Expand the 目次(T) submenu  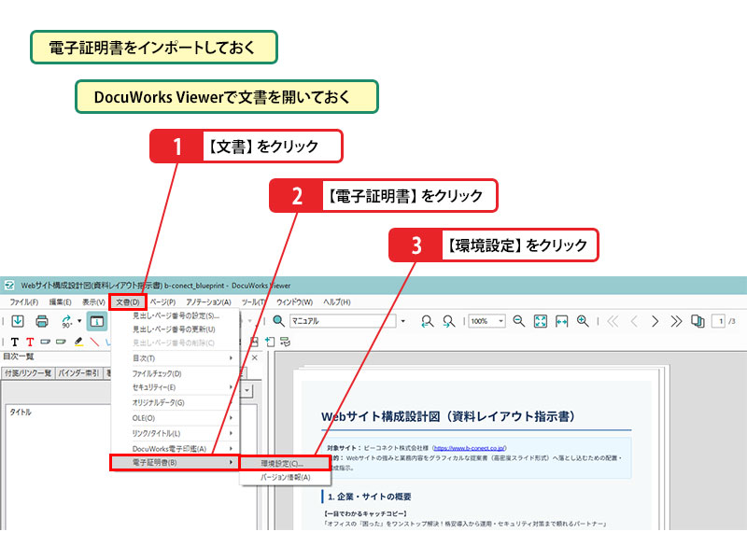(x=176, y=358)
